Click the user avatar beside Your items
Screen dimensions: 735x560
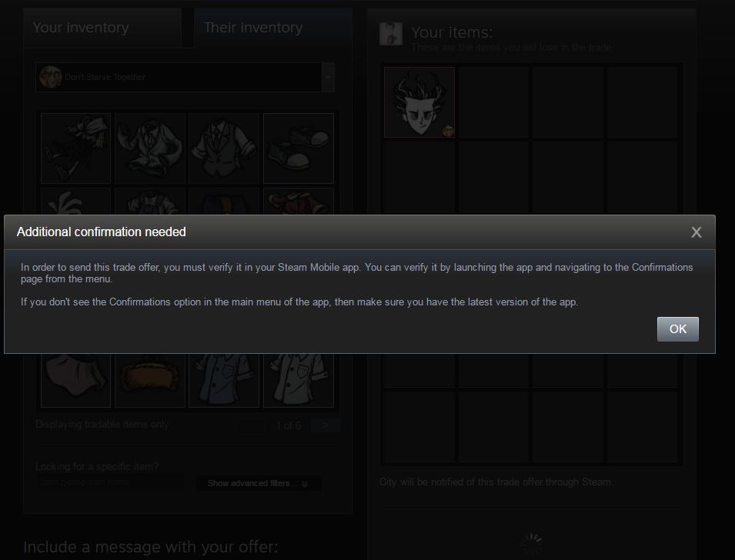click(390, 34)
